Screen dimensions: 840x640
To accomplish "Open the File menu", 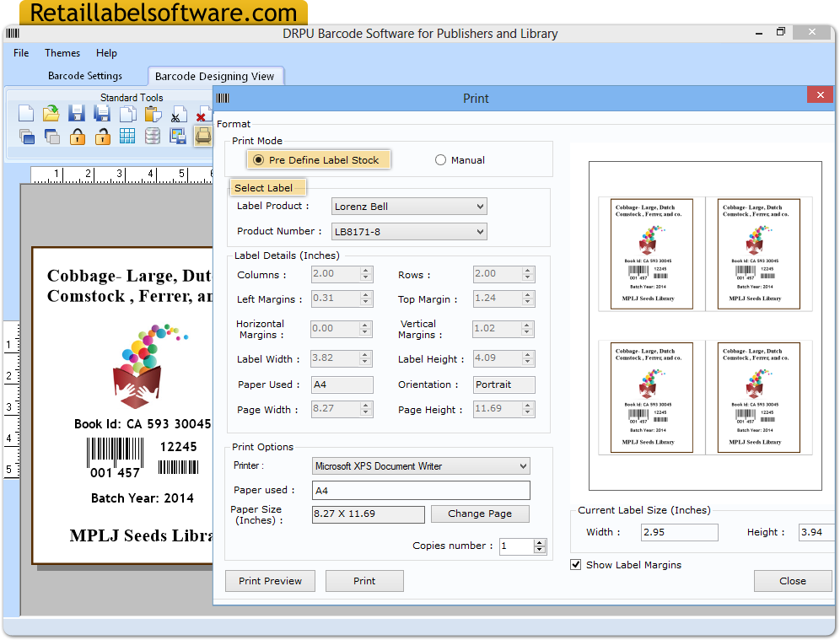I will point(21,53).
